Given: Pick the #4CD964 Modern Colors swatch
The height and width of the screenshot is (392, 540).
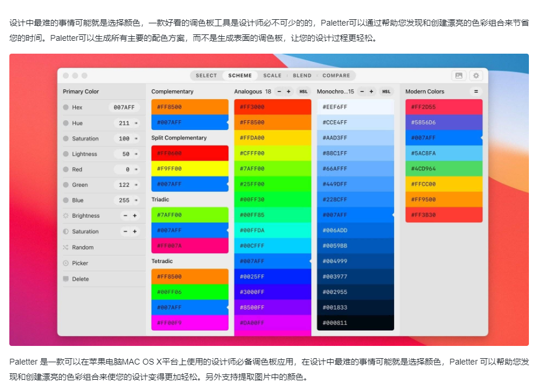Looking at the screenshot, I should coord(444,169).
